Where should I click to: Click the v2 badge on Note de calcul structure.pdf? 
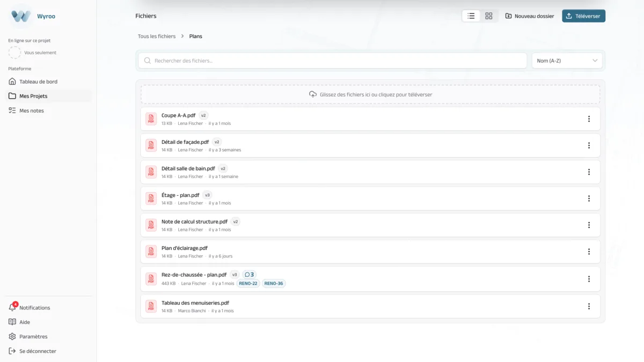(236, 221)
